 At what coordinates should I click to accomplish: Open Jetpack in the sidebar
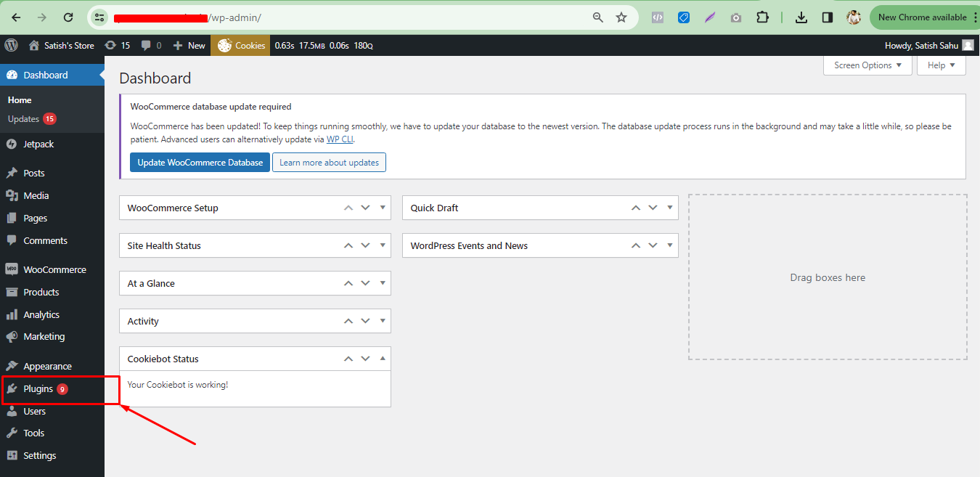(x=52, y=144)
